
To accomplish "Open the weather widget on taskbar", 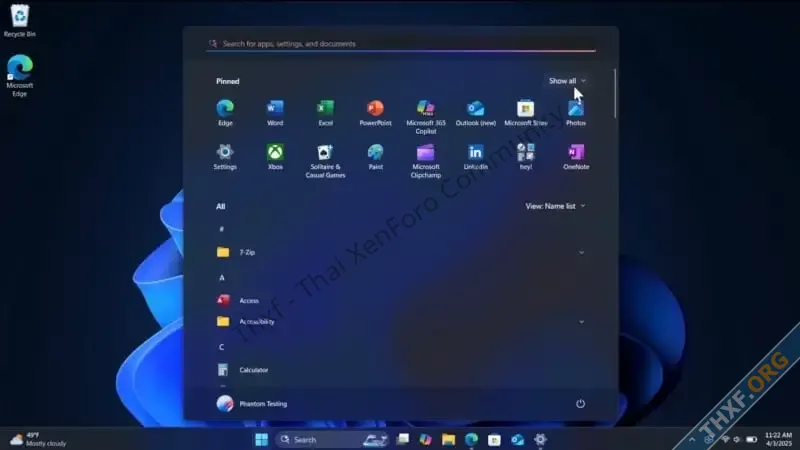I will 38,439.
